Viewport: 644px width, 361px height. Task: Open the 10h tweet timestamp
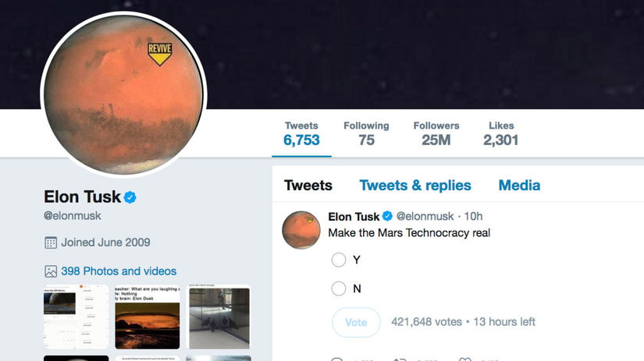click(x=473, y=216)
